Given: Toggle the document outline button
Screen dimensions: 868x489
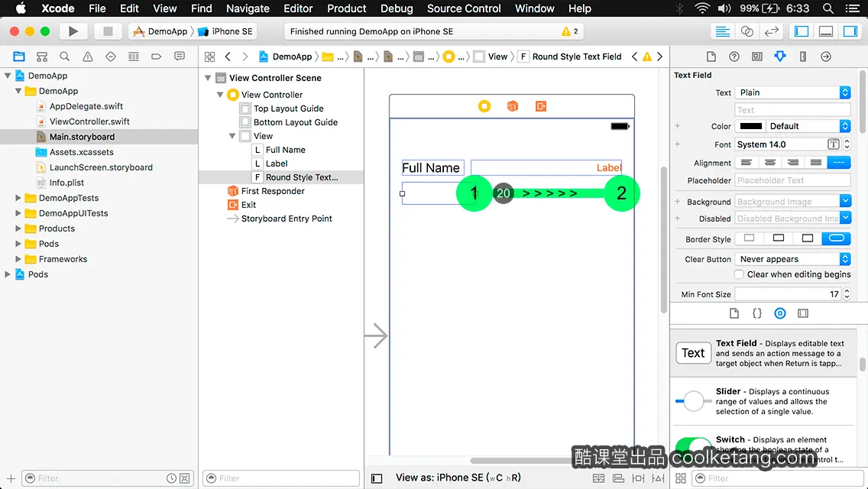Looking at the screenshot, I should coord(377,478).
